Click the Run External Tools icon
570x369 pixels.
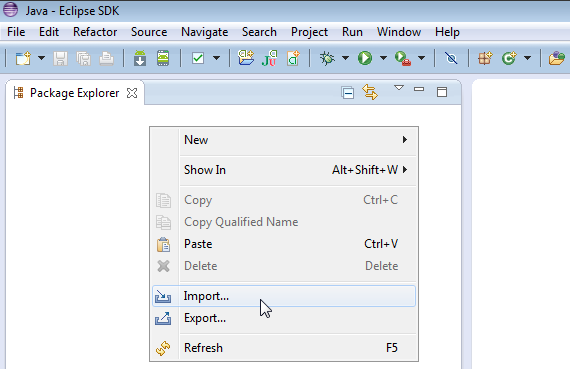point(403,58)
